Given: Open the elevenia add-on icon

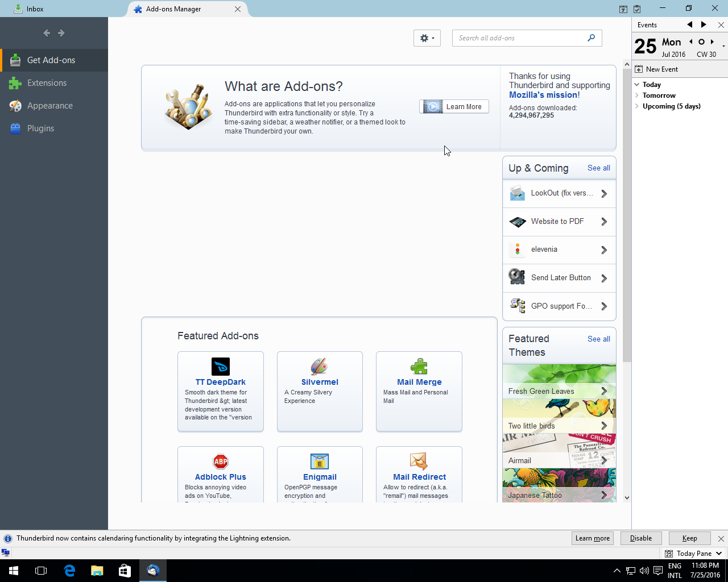Looking at the screenshot, I should (x=518, y=250).
